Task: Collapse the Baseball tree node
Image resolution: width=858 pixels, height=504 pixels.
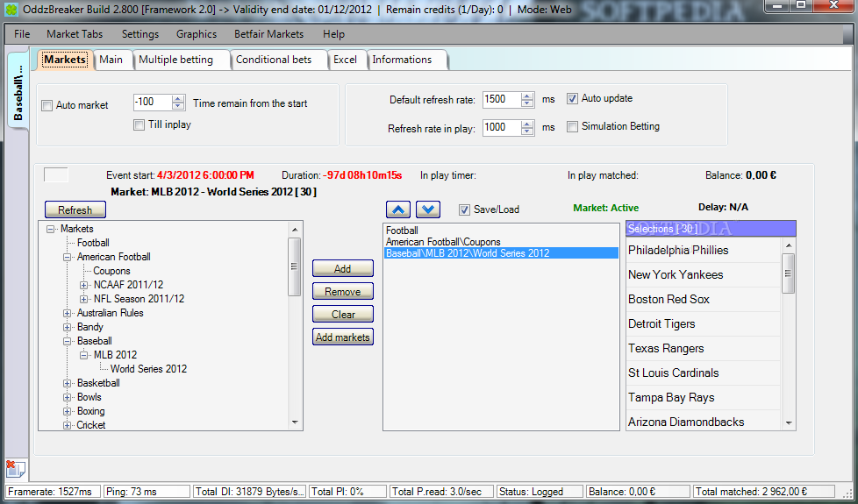Action: point(67,341)
